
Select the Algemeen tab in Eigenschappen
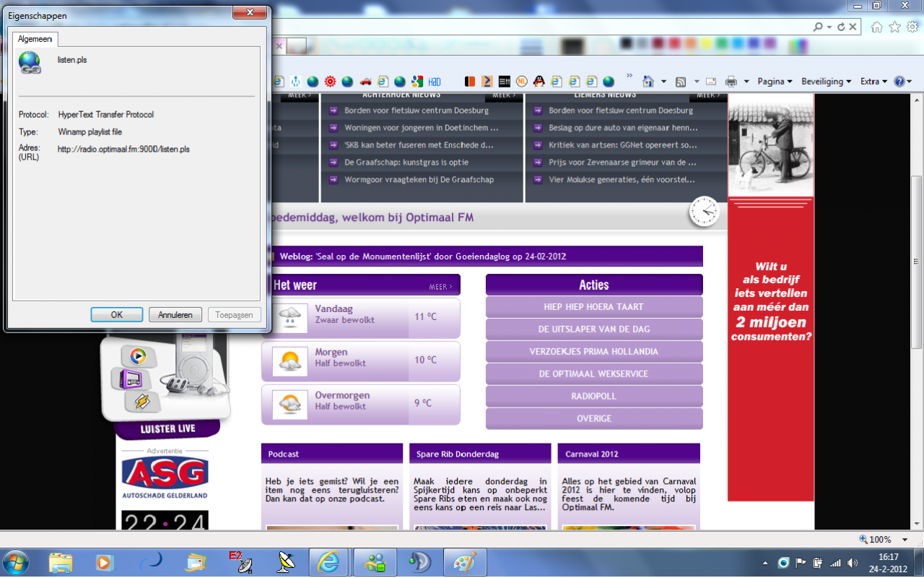click(x=35, y=39)
